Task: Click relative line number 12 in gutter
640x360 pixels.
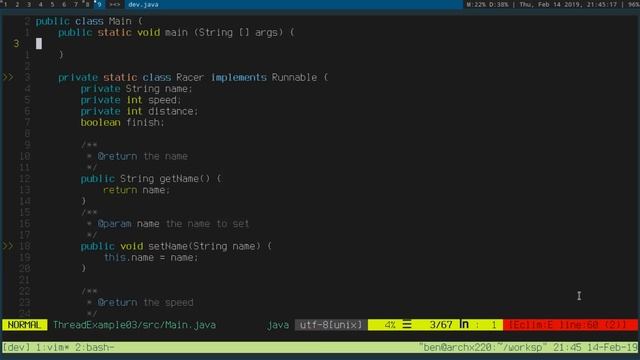Action: click(24, 179)
